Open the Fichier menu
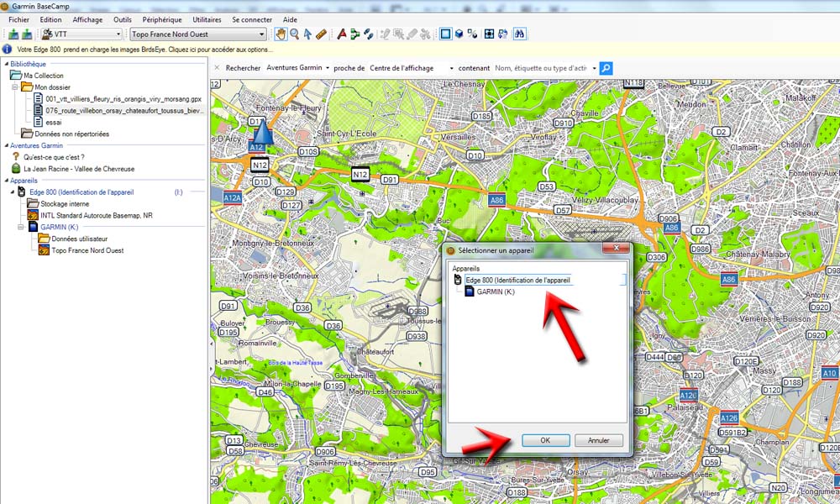The width and height of the screenshot is (840, 504). [x=18, y=19]
